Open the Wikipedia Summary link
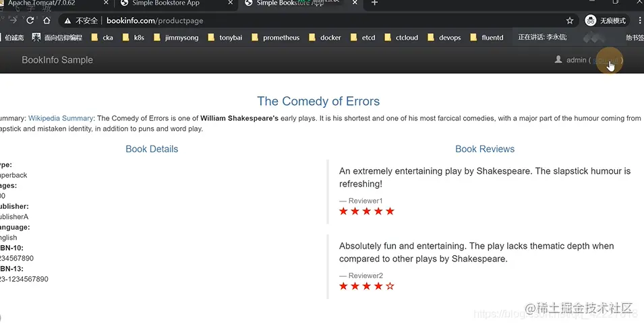The image size is (644, 326). (x=61, y=118)
